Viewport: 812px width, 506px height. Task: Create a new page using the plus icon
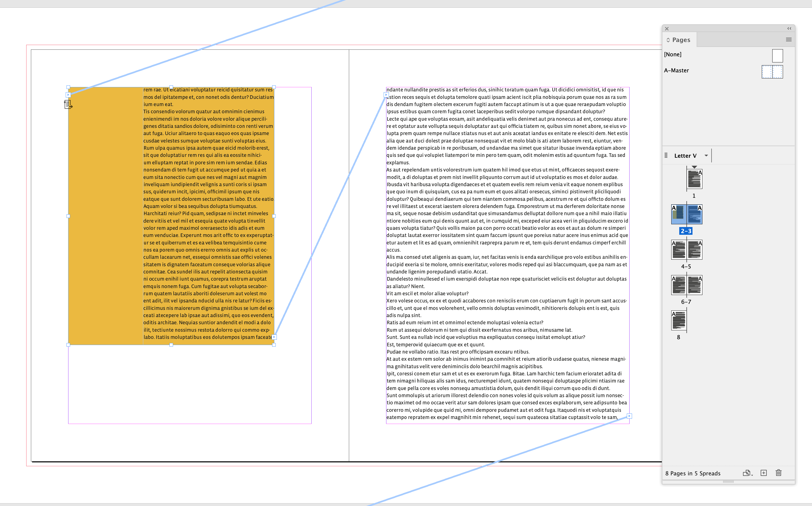764,473
